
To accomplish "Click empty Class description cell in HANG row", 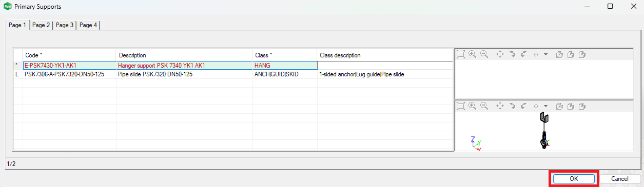I will pyautogui.click(x=385, y=66).
